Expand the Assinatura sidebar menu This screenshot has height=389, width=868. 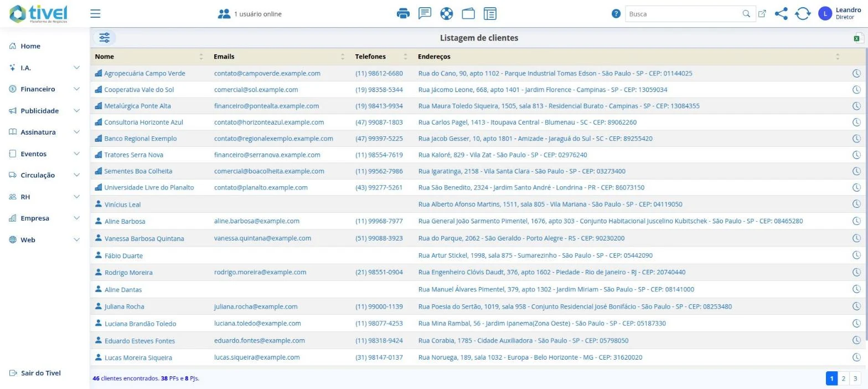(45, 132)
